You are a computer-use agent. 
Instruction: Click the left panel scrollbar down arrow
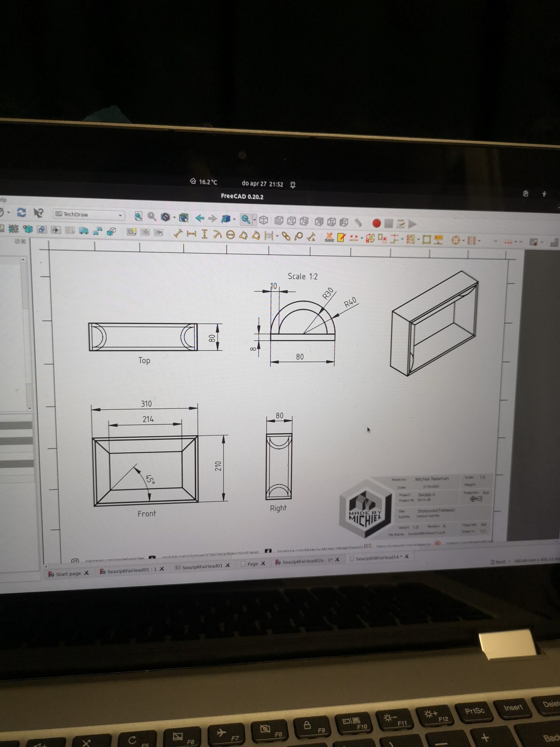coord(30,408)
